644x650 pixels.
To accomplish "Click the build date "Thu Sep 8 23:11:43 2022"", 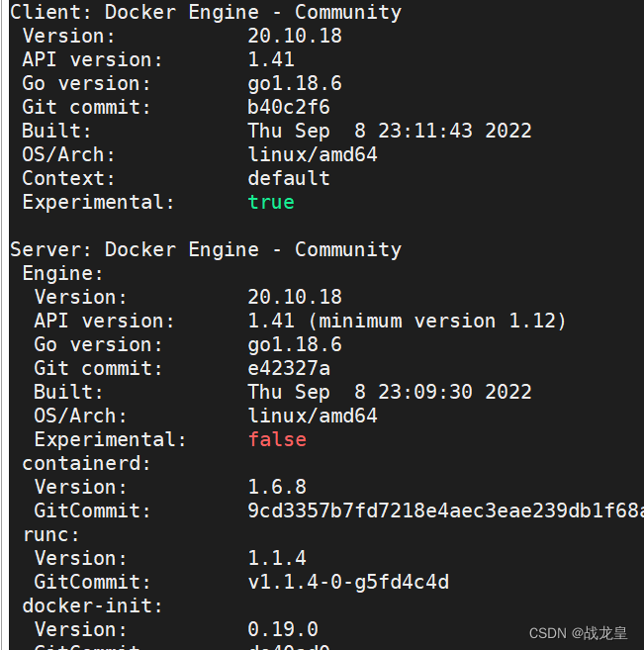I will coord(390,131).
